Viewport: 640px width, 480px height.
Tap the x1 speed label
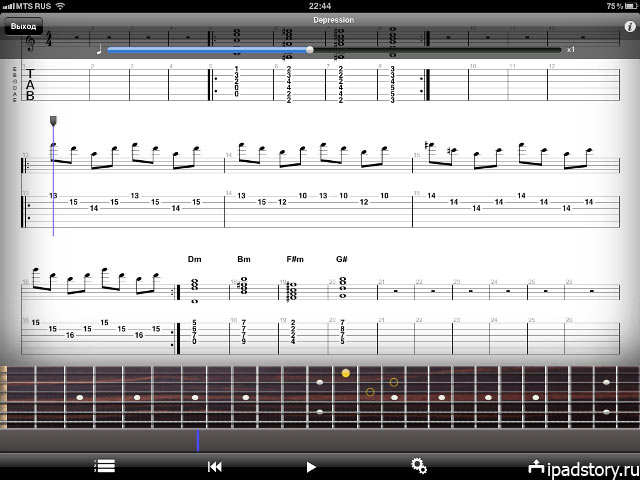click(570, 49)
